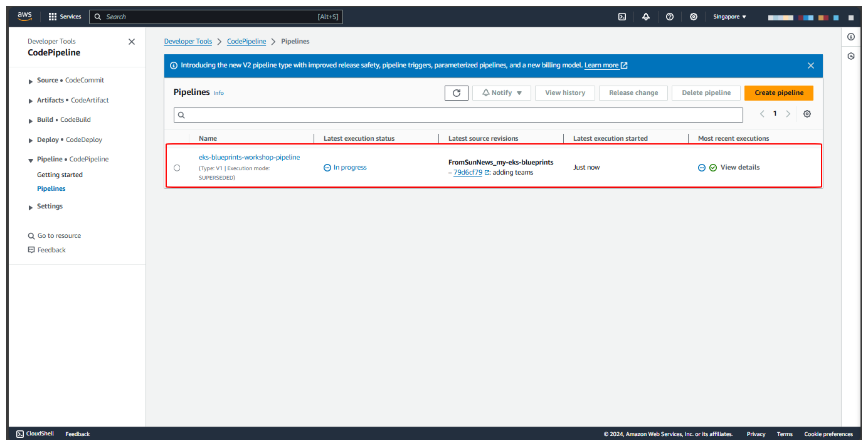Select the eks-blueprints-workshop-pipeline radio button
The height and width of the screenshot is (447, 868).
[177, 168]
